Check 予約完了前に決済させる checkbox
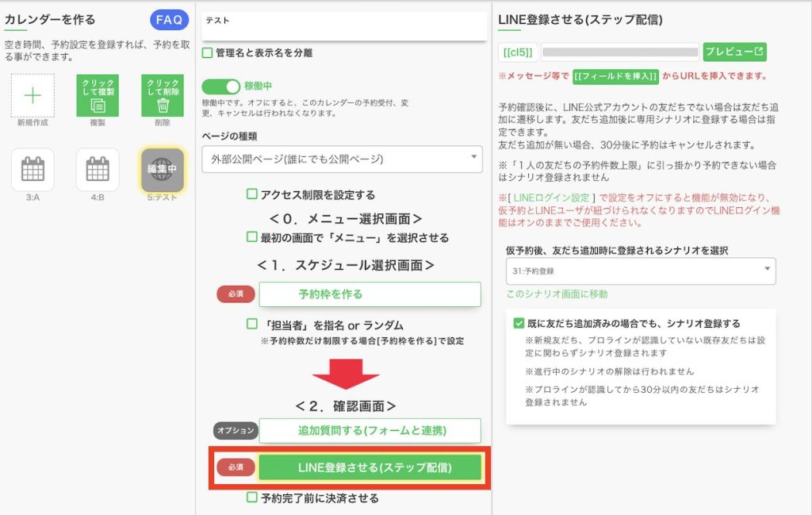Screen dimensions: 812x515 pos(252,498)
